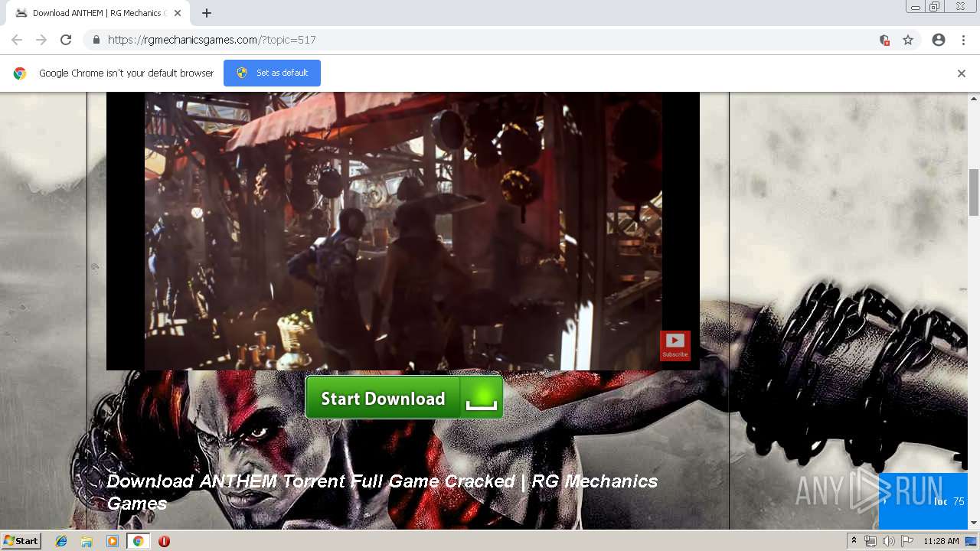Restore down the Chrome window
Image resolution: width=980 pixels, height=551 pixels.
pos(934,7)
